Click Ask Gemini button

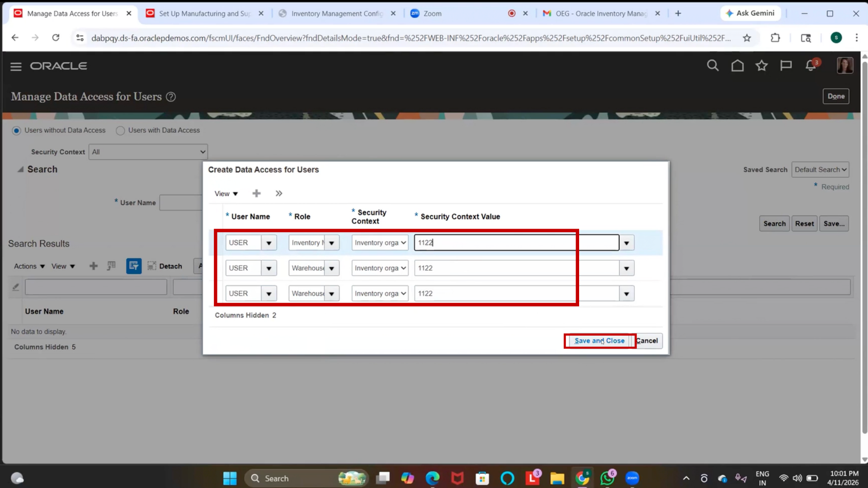(x=750, y=14)
